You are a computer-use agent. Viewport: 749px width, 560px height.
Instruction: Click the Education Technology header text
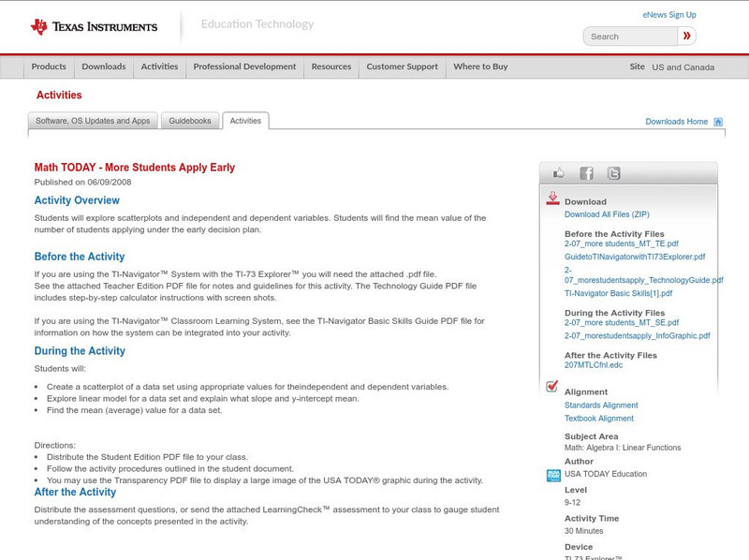click(257, 24)
